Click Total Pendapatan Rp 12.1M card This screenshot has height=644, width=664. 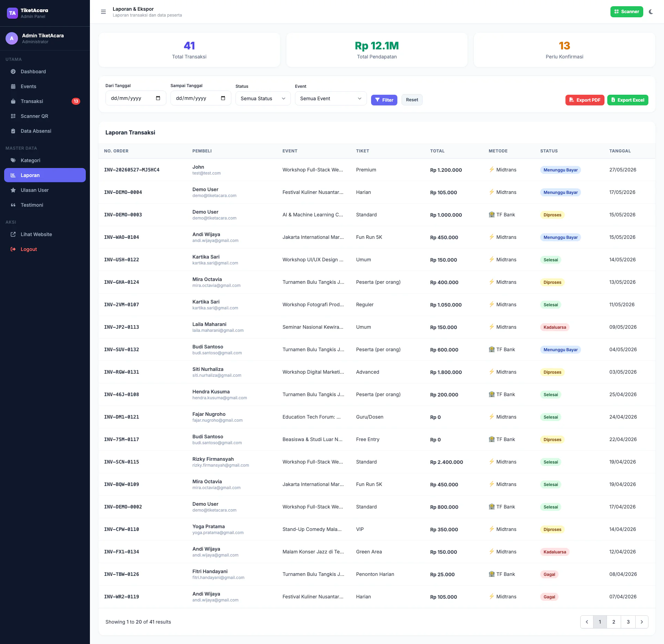(x=377, y=50)
